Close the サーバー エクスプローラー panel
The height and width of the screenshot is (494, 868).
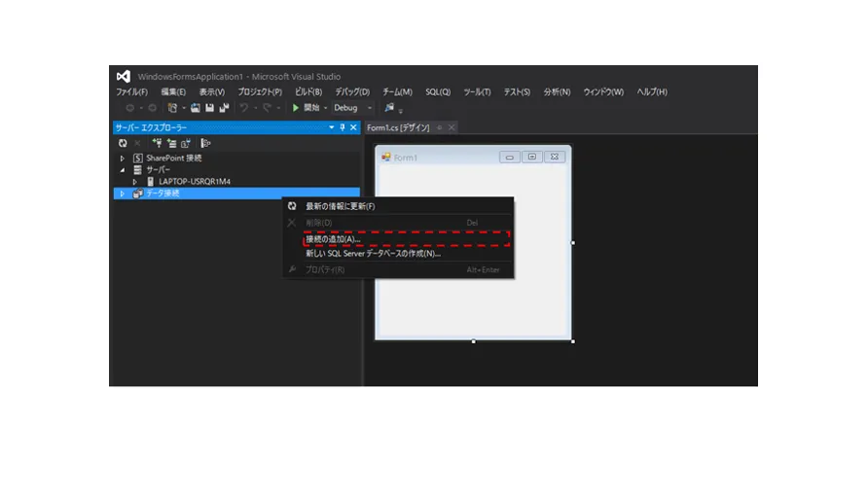point(353,127)
